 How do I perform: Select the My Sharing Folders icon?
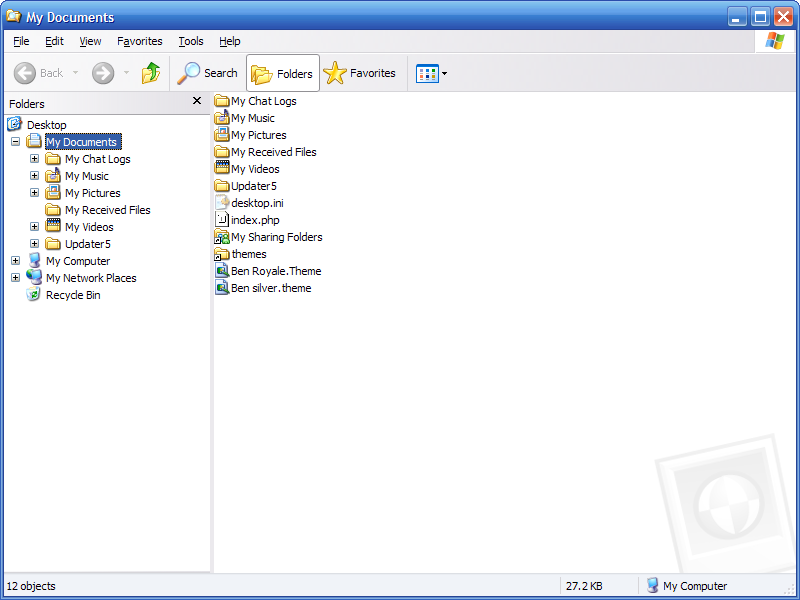coord(222,237)
